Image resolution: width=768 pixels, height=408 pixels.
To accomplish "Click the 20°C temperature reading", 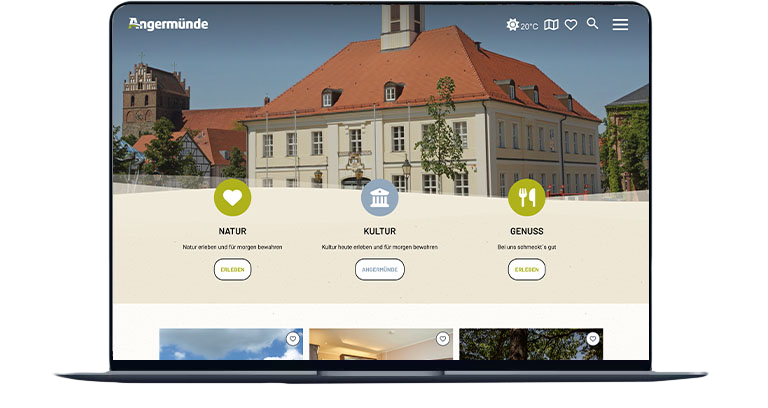I will (x=529, y=26).
